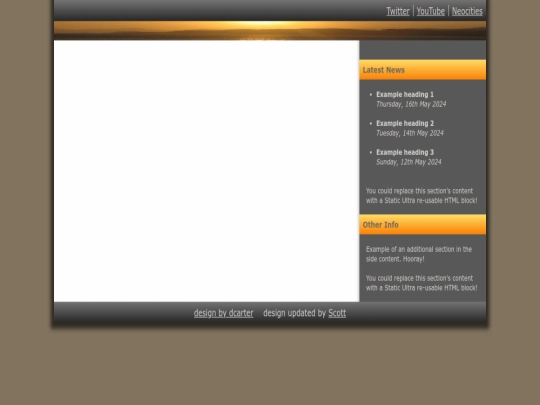This screenshot has height=405, width=540.
Task: Visit the Neocities link in header
Action: pyautogui.click(x=467, y=11)
